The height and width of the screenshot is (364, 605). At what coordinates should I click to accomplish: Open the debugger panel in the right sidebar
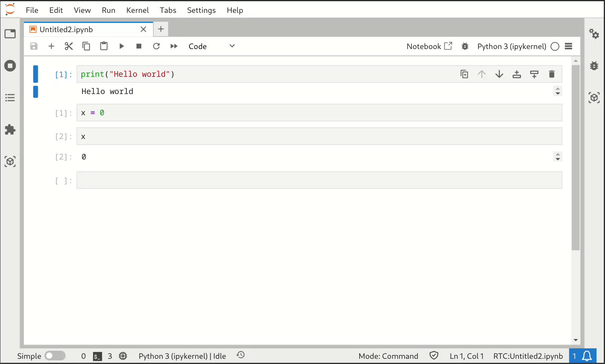coord(594,65)
